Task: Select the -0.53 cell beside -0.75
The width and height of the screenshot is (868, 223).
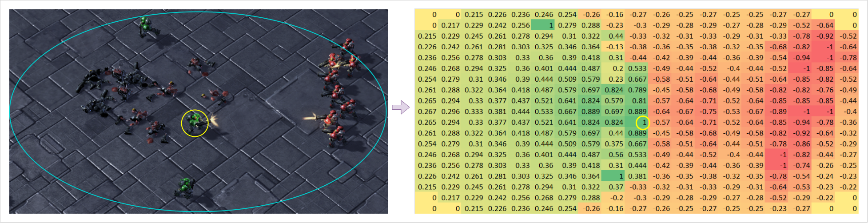Action: 729,111
